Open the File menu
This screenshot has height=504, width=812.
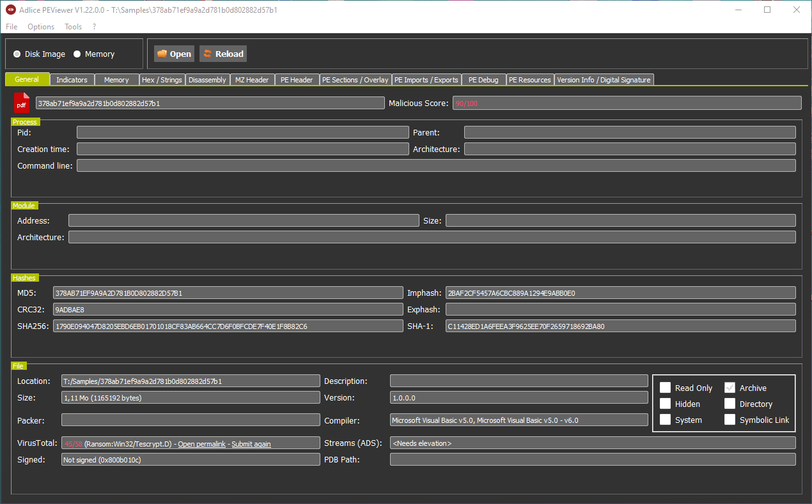pyautogui.click(x=12, y=27)
